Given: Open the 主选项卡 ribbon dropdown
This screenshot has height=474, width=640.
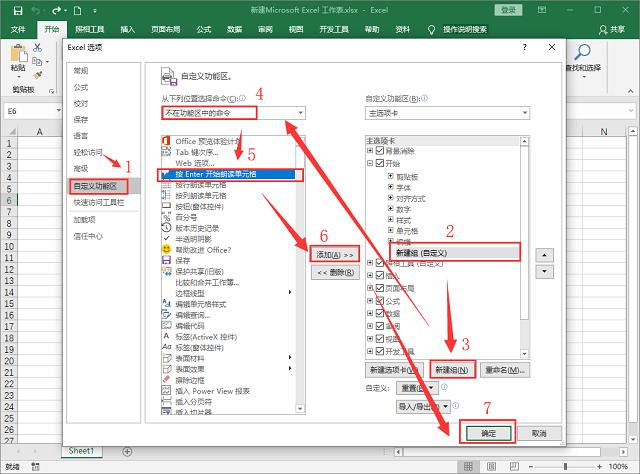Looking at the screenshot, I should coord(447,113).
